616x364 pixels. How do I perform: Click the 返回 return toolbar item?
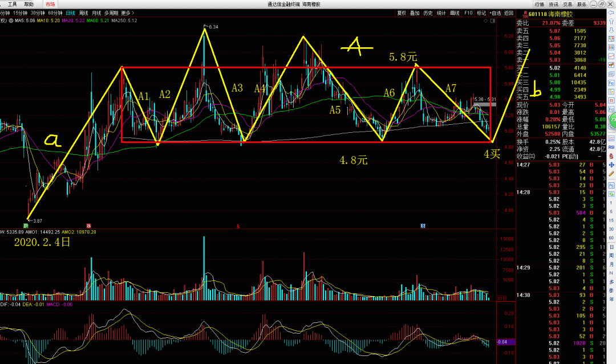point(509,13)
